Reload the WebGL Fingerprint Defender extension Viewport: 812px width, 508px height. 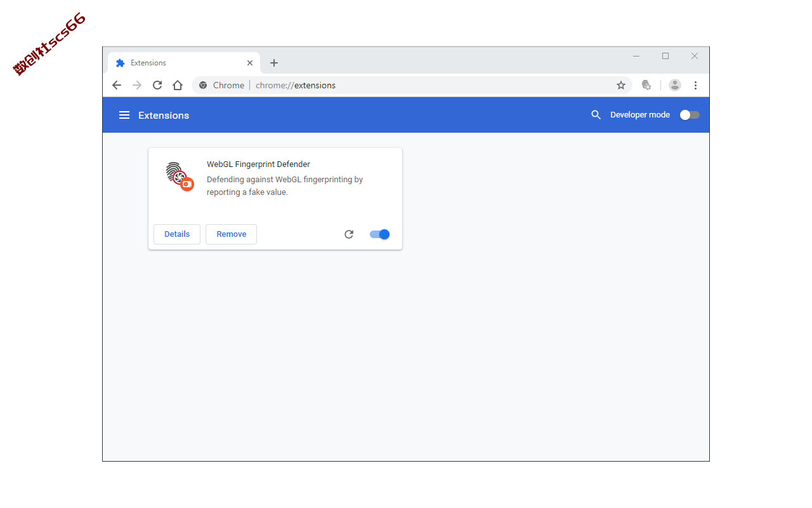pyautogui.click(x=349, y=234)
